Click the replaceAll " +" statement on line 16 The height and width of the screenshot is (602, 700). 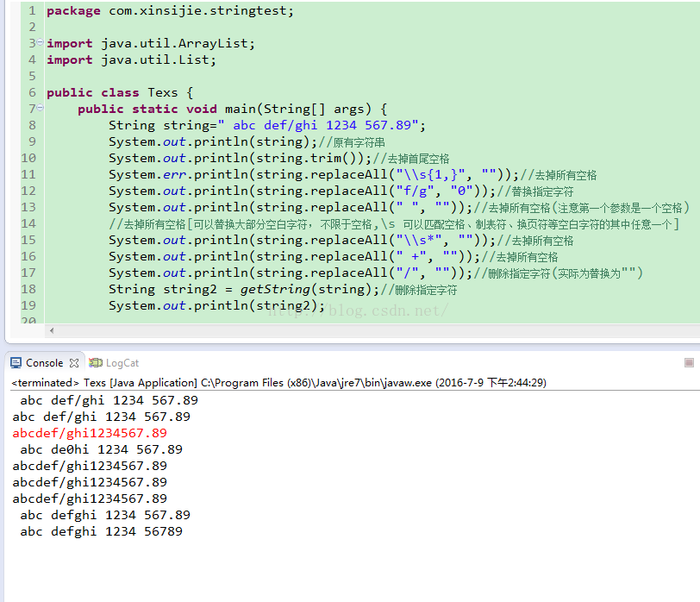294,257
